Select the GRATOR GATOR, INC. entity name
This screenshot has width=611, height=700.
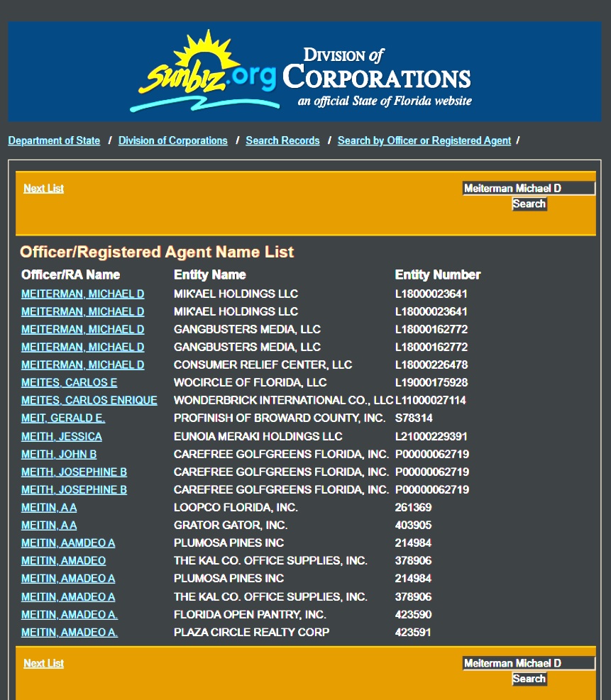[230, 525]
